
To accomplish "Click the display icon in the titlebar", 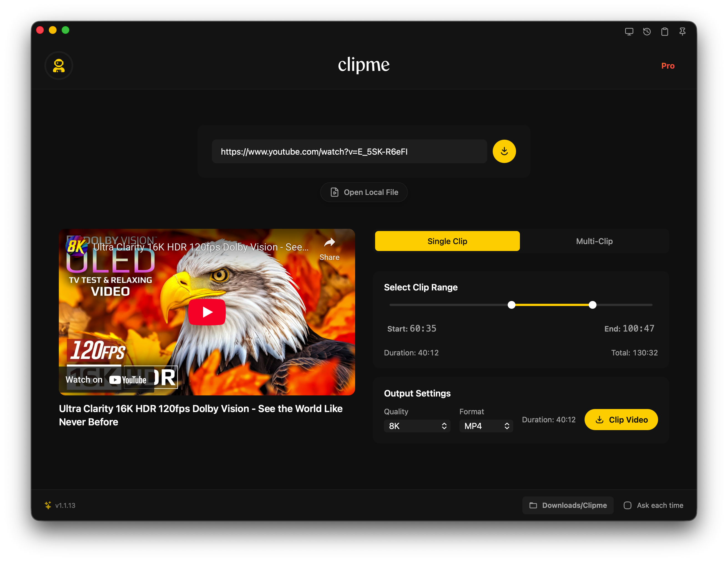I will coord(629,31).
